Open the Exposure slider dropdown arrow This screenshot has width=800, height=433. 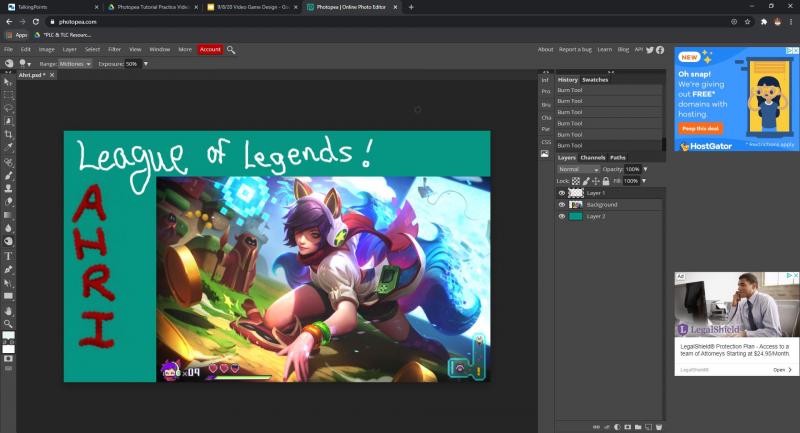click(145, 64)
